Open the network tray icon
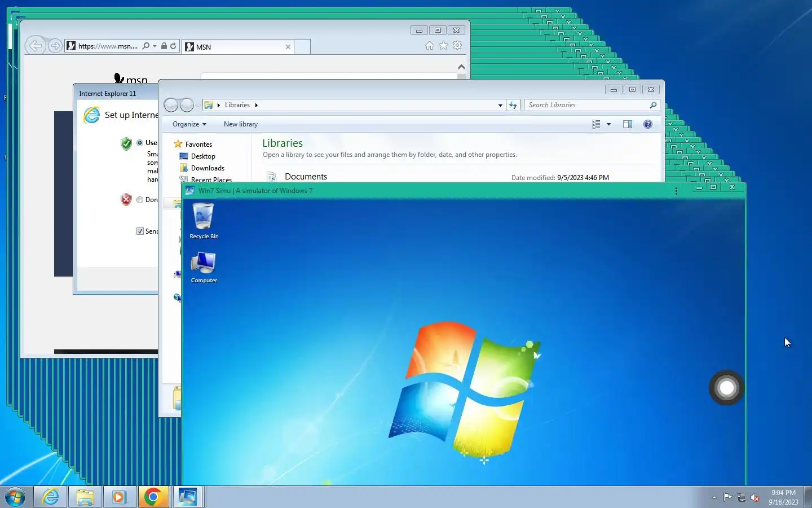 click(742, 497)
